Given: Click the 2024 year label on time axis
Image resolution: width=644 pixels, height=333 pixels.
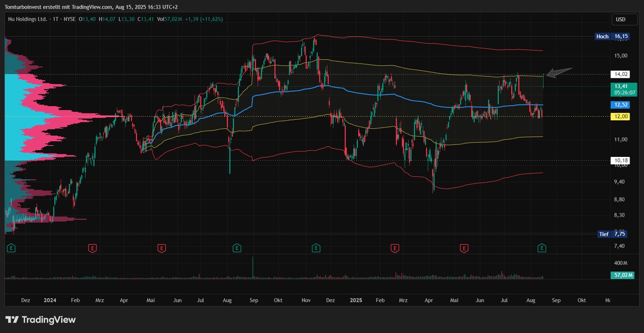Looking at the screenshot, I should click(x=50, y=300).
